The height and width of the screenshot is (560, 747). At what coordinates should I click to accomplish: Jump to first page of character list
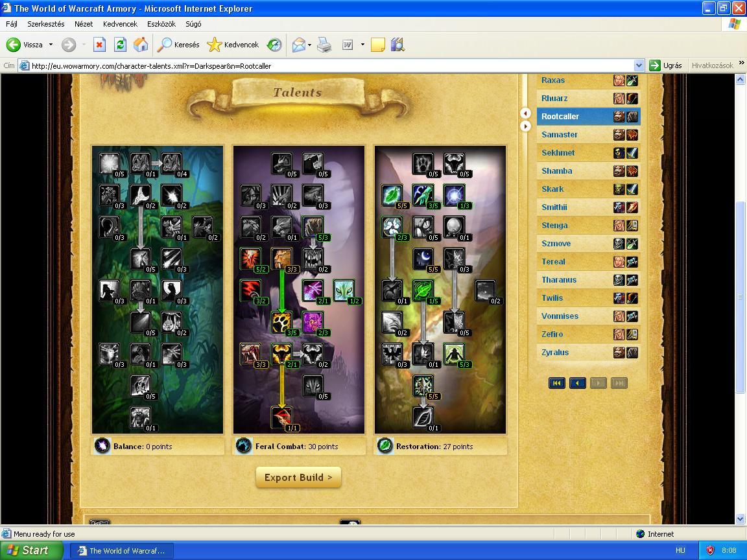coord(556,383)
